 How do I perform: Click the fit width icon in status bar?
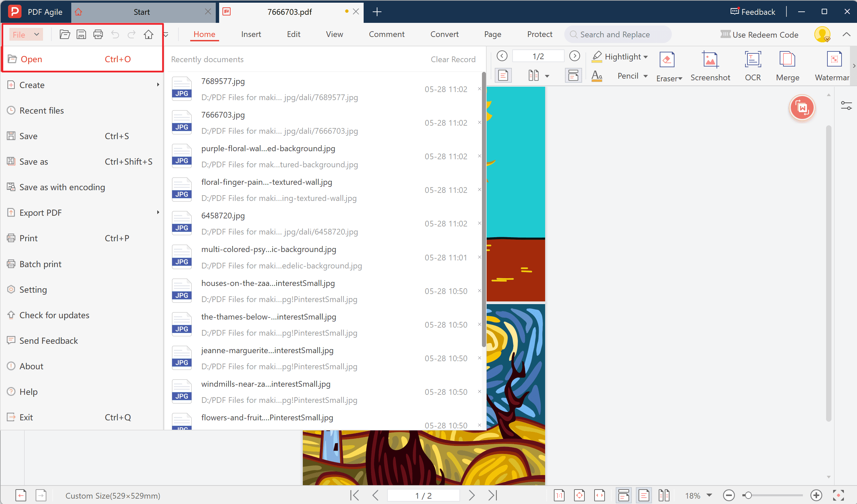pyautogui.click(x=599, y=495)
